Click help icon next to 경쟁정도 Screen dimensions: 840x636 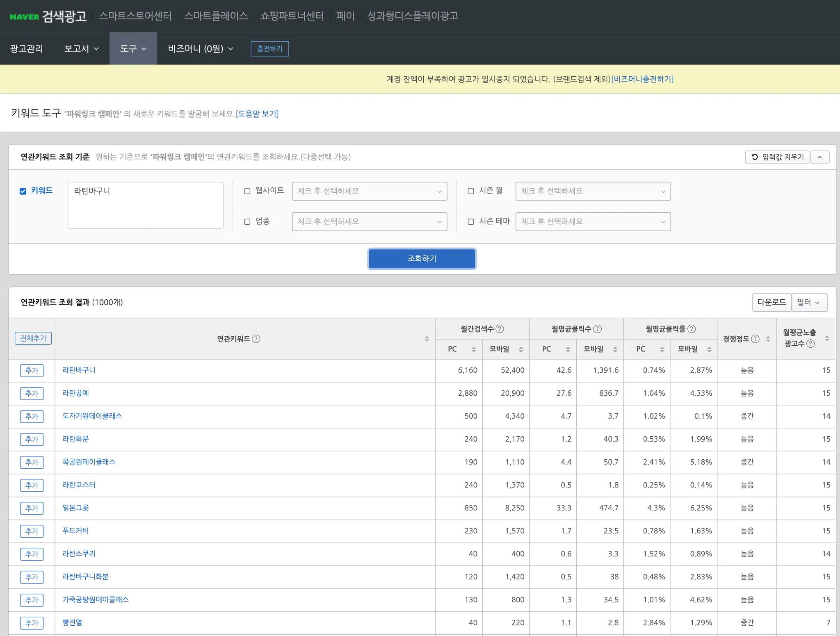(x=755, y=339)
